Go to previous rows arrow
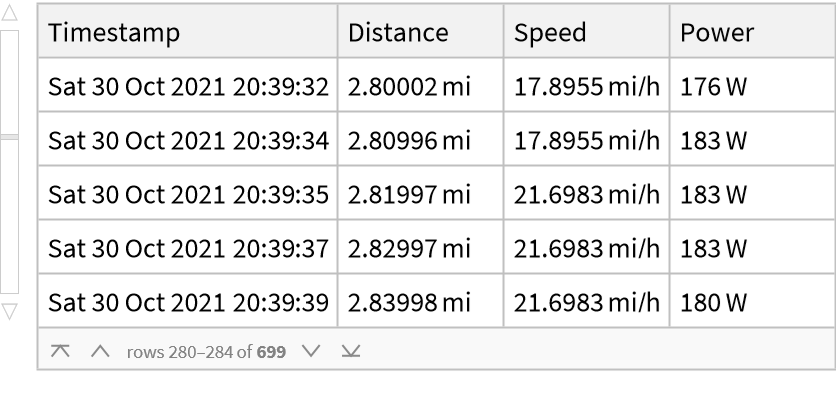Image resolution: width=836 pixels, height=404 pixels. (x=99, y=350)
